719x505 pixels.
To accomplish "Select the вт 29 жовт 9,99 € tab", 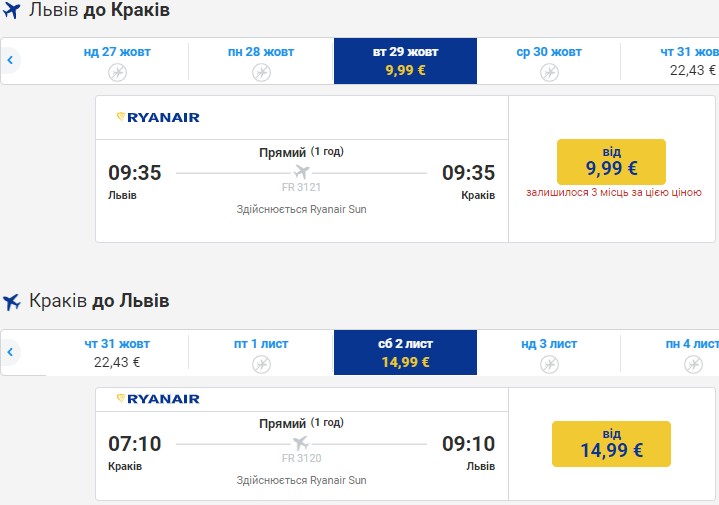I will [x=405, y=61].
